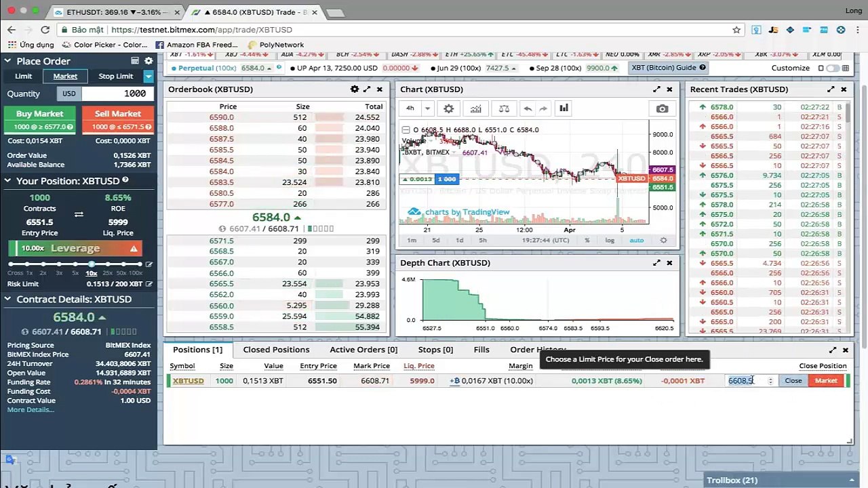The image size is (868, 488).
Task: Toggle the Customize layout switch
Action: pos(833,68)
